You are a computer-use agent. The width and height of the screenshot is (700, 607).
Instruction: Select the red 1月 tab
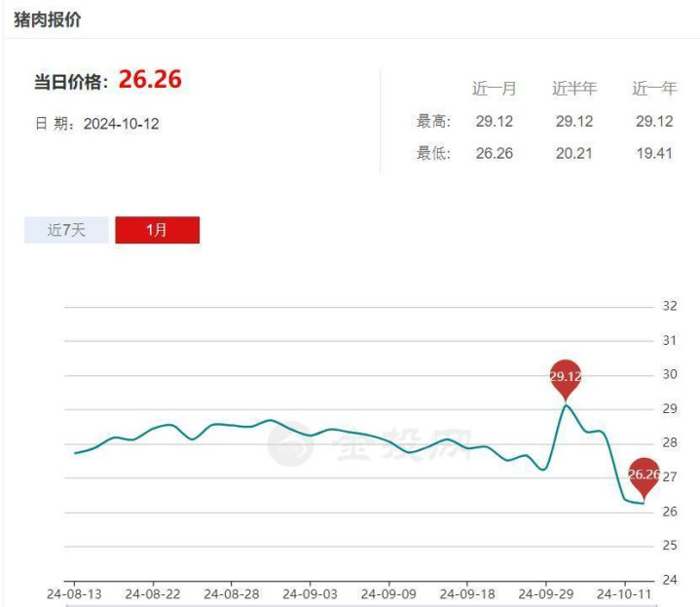coord(157,230)
